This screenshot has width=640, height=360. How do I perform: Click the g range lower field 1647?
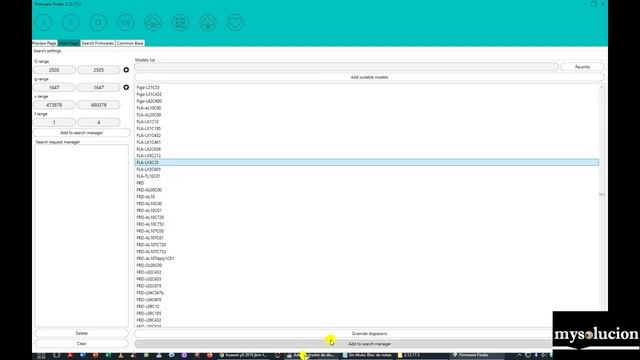point(54,87)
